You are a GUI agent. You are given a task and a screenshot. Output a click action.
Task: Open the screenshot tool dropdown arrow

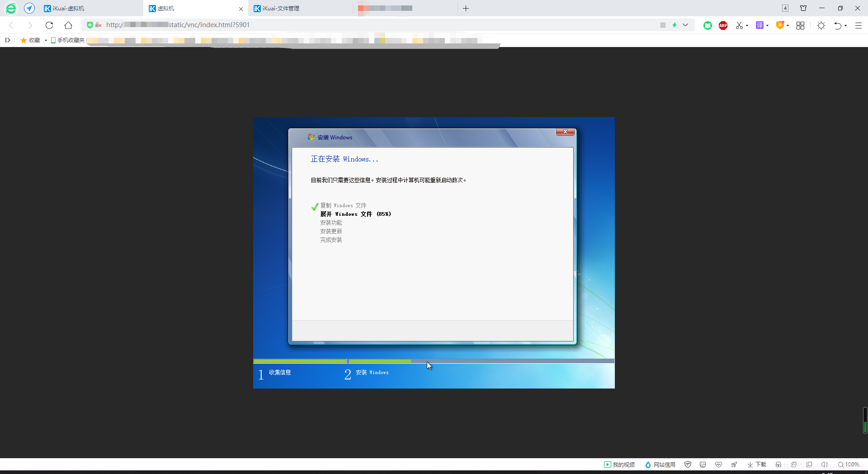(x=747, y=26)
